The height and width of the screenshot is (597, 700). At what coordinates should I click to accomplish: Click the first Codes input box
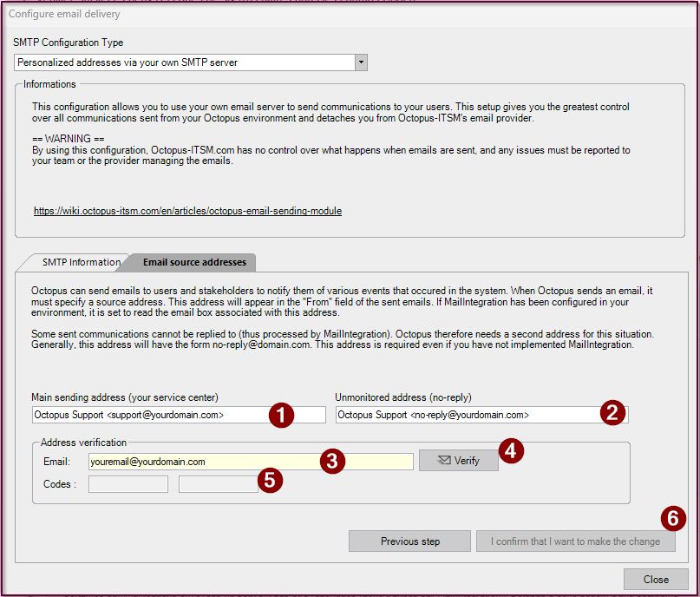tap(128, 484)
